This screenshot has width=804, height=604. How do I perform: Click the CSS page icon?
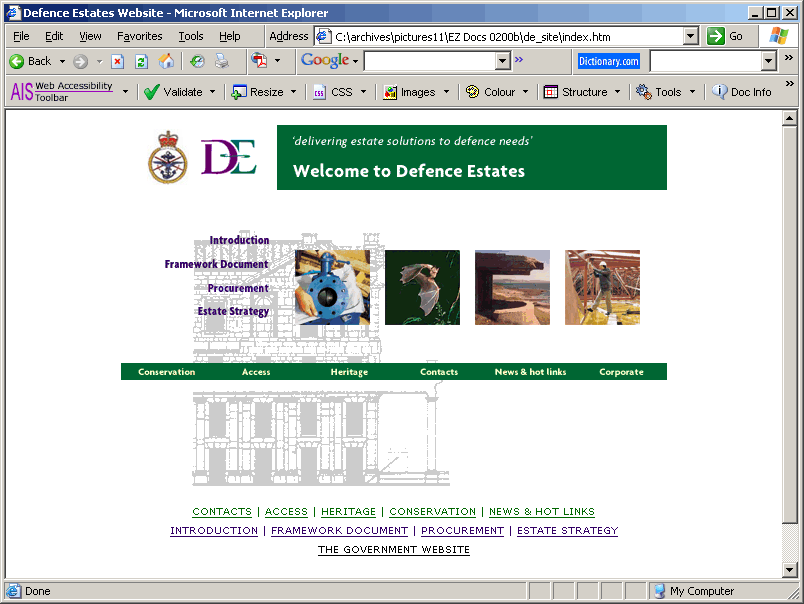point(319,92)
